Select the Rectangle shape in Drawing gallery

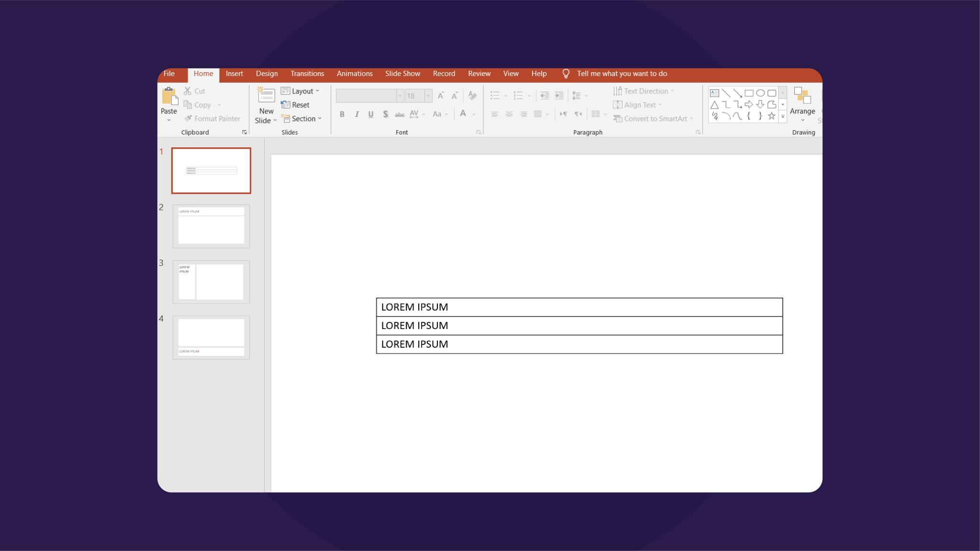[x=749, y=92]
